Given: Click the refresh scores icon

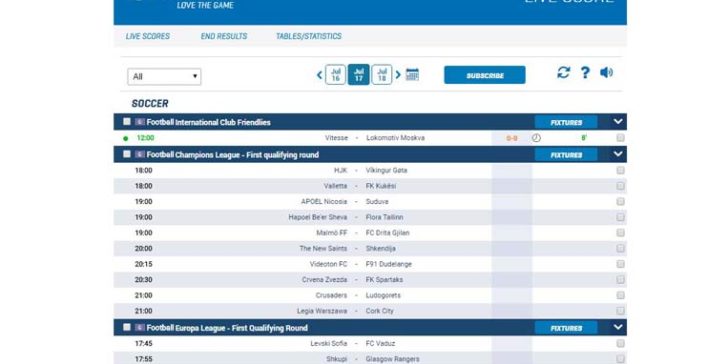Looking at the screenshot, I should (563, 72).
